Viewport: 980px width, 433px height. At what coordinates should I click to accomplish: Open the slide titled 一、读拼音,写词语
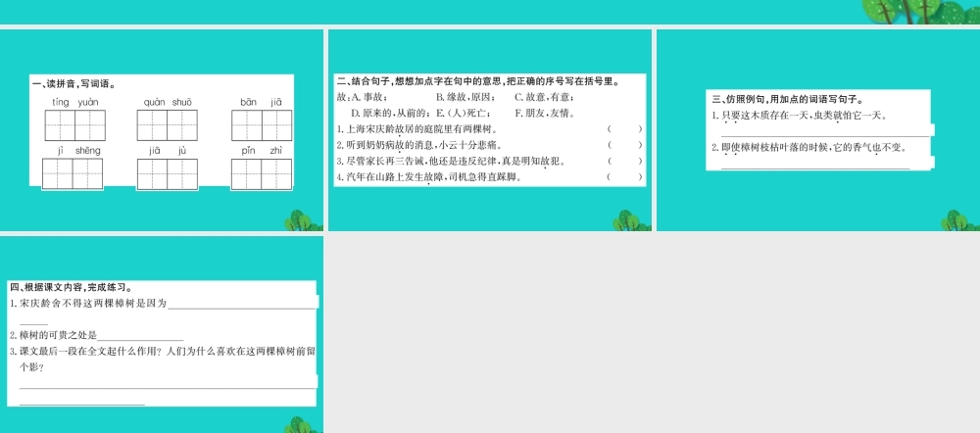(162, 130)
